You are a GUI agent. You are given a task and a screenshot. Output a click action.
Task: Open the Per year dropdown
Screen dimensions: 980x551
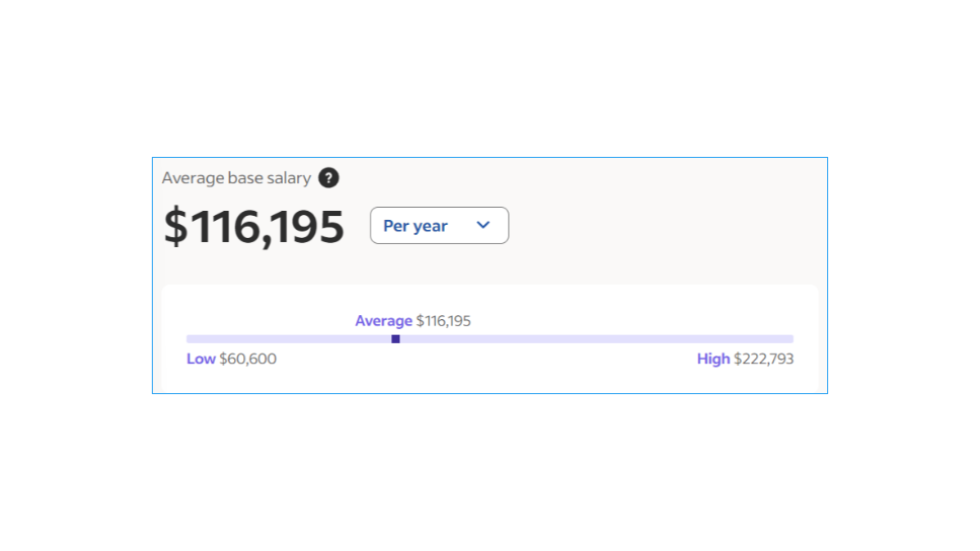tap(439, 226)
